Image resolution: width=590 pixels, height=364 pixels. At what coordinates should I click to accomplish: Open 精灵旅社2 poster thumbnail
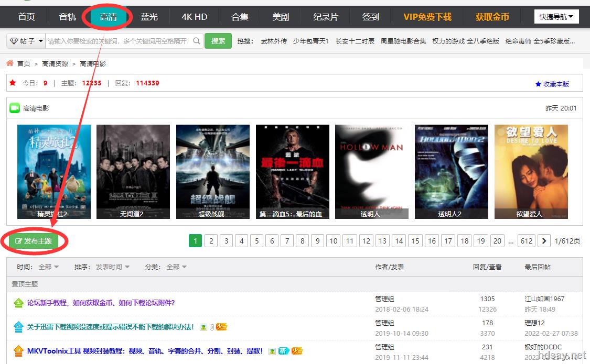54,172
